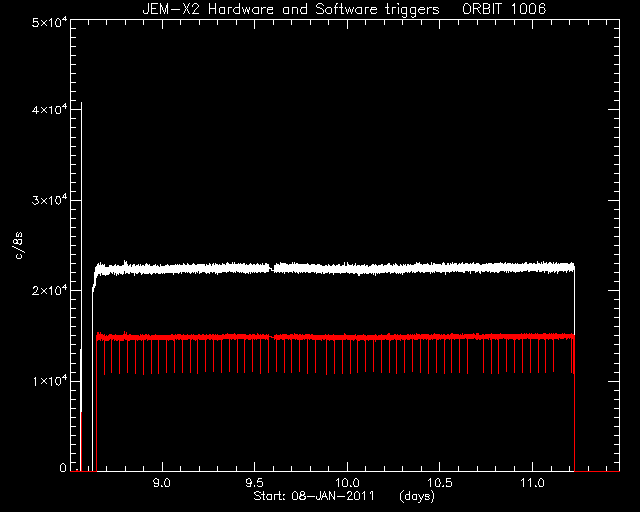Viewport: 640px width, 512px height.
Task: Click the ORBIT 1006 label
Action: [504, 9]
